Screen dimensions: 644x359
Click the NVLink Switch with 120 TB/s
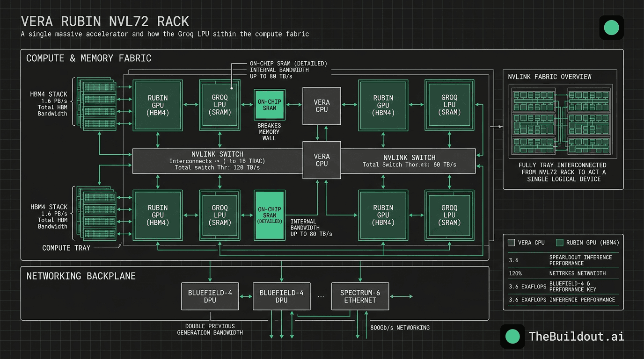tap(218, 160)
